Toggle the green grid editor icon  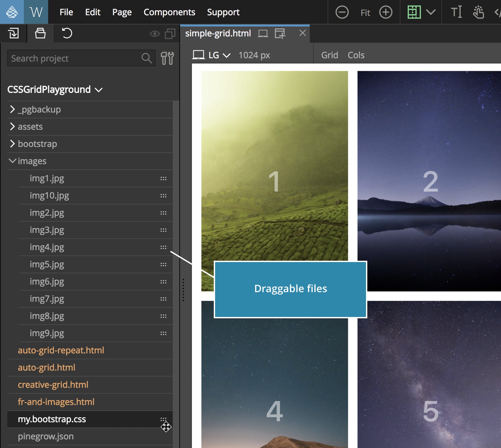pyautogui.click(x=414, y=12)
